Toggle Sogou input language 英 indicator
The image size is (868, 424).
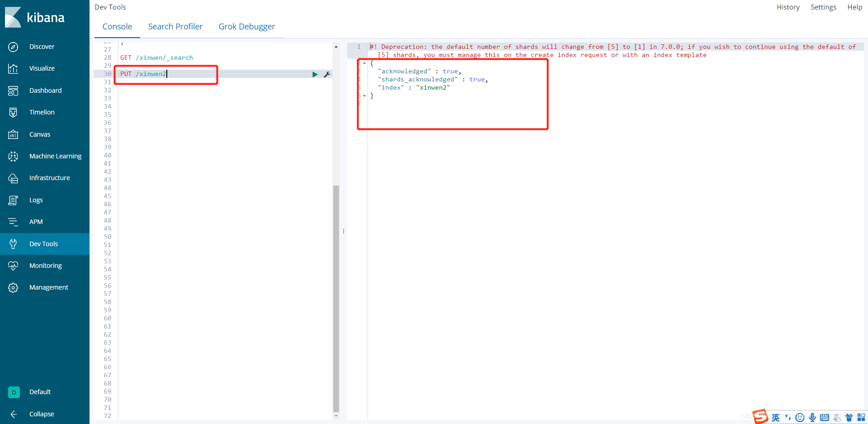[x=776, y=417]
